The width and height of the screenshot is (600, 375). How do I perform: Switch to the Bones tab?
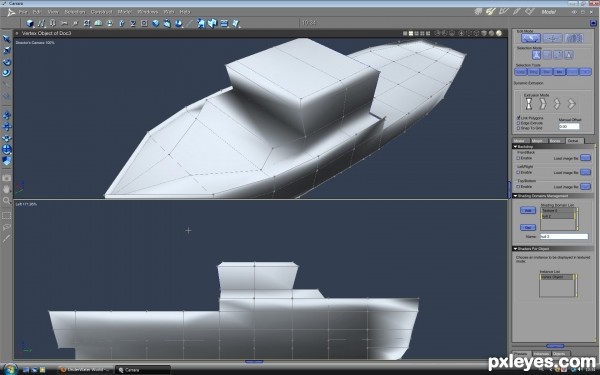pos(555,141)
